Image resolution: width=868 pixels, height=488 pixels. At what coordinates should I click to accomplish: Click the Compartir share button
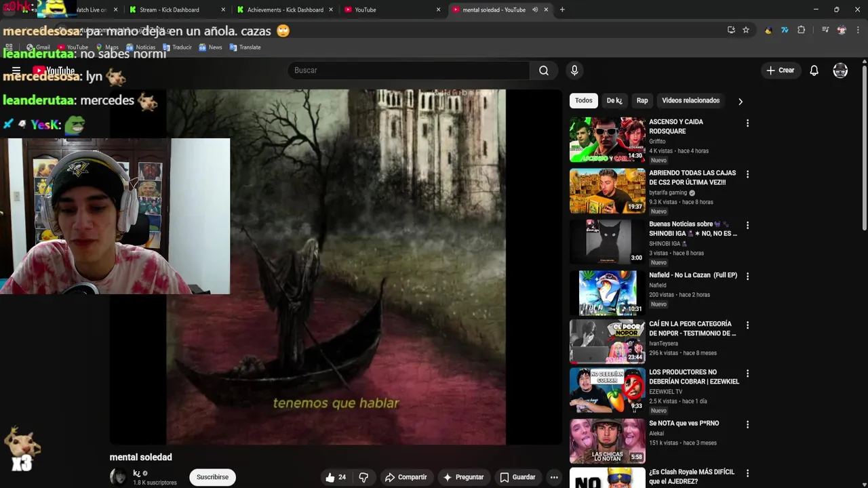click(x=406, y=477)
